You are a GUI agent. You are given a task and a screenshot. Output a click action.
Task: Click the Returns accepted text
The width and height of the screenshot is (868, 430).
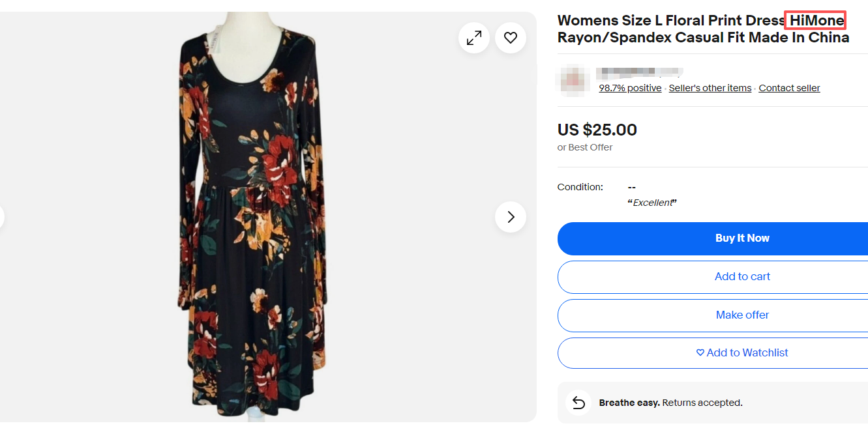(702, 403)
